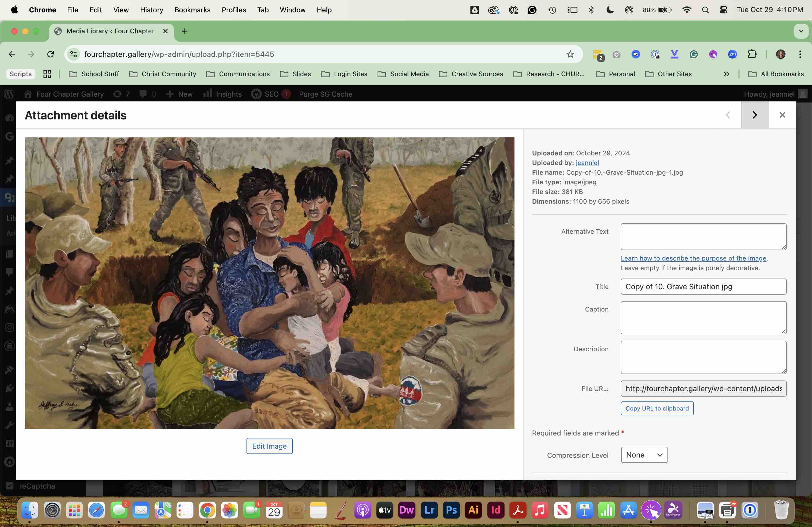Reload the page
The image size is (812, 527).
pyautogui.click(x=50, y=54)
